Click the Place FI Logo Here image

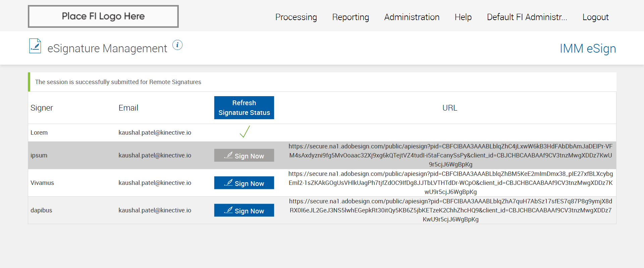(x=103, y=16)
